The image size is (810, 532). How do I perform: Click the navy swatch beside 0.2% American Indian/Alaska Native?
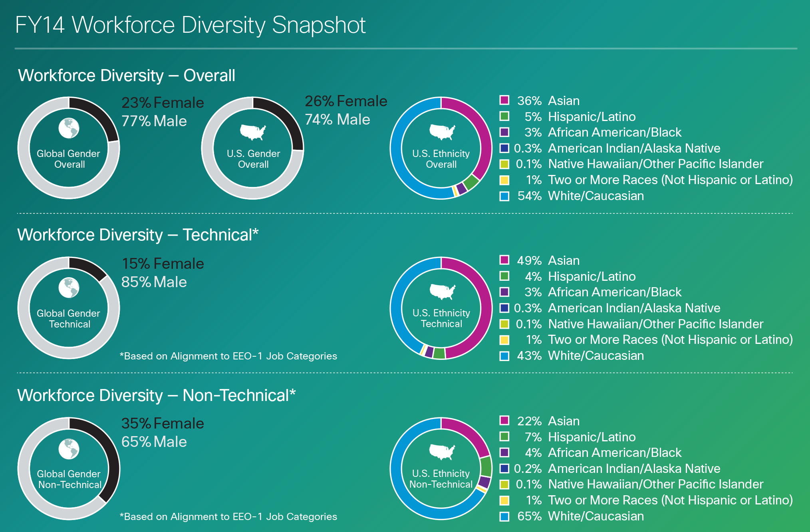[504, 468]
